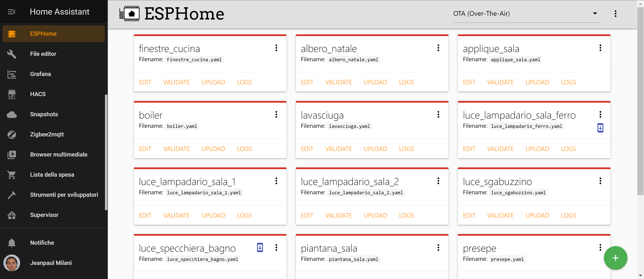Open Notifiche from the sidebar
Image resolution: width=644 pixels, height=279 pixels.
click(12, 242)
